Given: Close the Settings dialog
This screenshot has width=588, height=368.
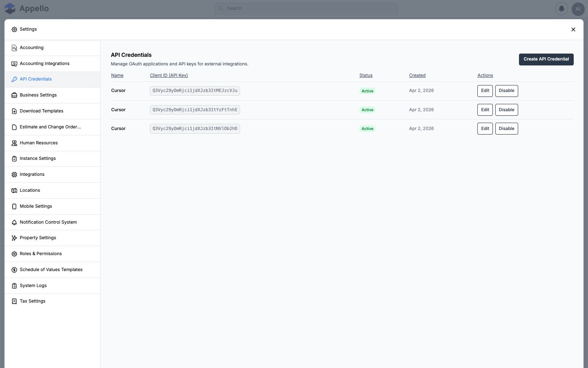Looking at the screenshot, I should (x=573, y=29).
